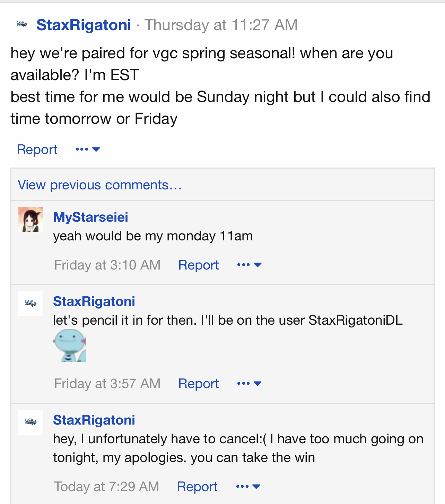
Task: Open StaxRigatoni's name on the cancel comment
Action: coord(94,420)
